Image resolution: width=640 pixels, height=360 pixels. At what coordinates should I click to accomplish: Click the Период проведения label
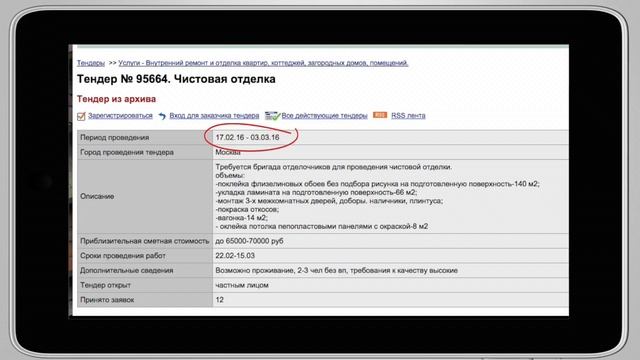coord(115,138)
